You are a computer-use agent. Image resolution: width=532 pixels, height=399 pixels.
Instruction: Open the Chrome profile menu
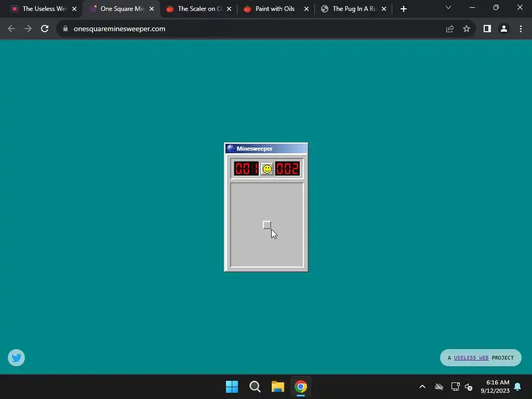(x=504, y=29)
